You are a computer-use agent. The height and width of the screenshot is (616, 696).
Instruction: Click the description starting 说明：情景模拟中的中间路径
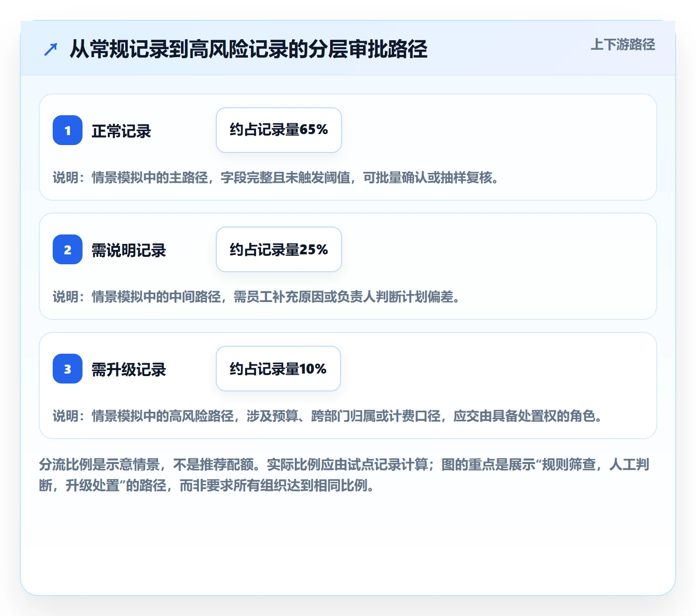[x=257, y=297]
